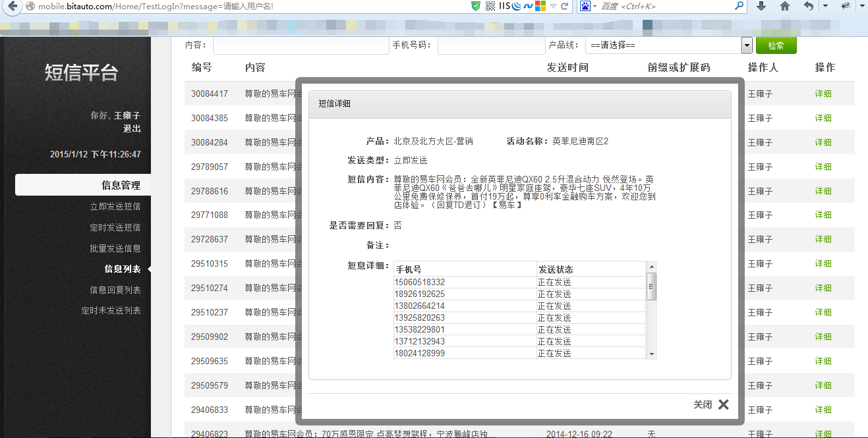
Task: Close the 短信详细 dialog via 关闭
Action: (x=703, y=404)
